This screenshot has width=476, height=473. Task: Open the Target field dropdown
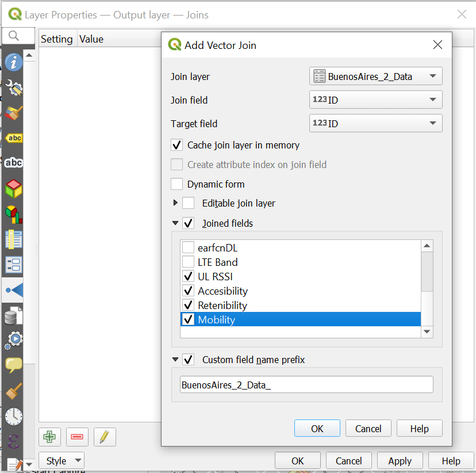376,124
